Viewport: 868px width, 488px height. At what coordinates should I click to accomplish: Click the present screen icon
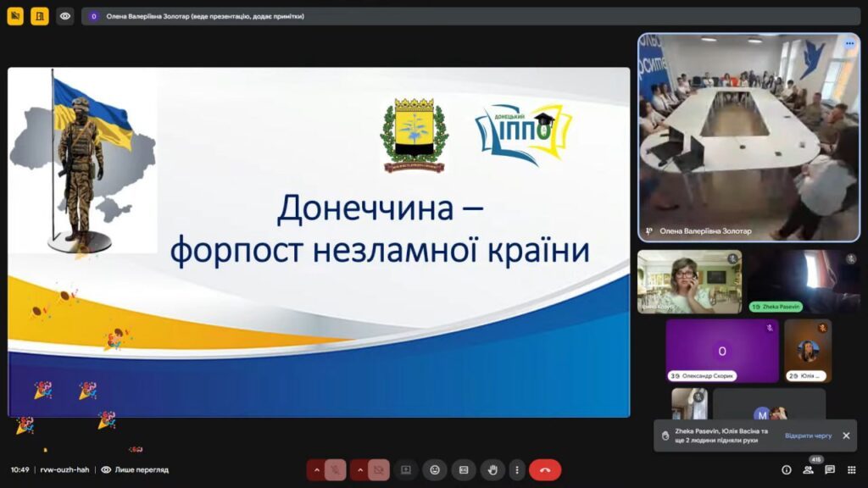[x=406, y=469]
